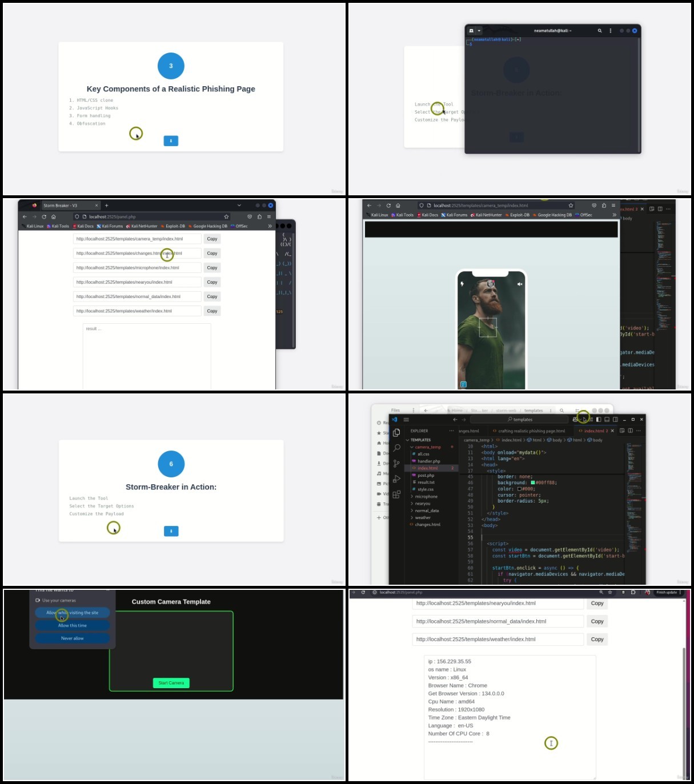The width and height of the screenshot is (694, 784).
Task: Switch to crafting realistic phishing page.html tab
Action: [531, 431]
